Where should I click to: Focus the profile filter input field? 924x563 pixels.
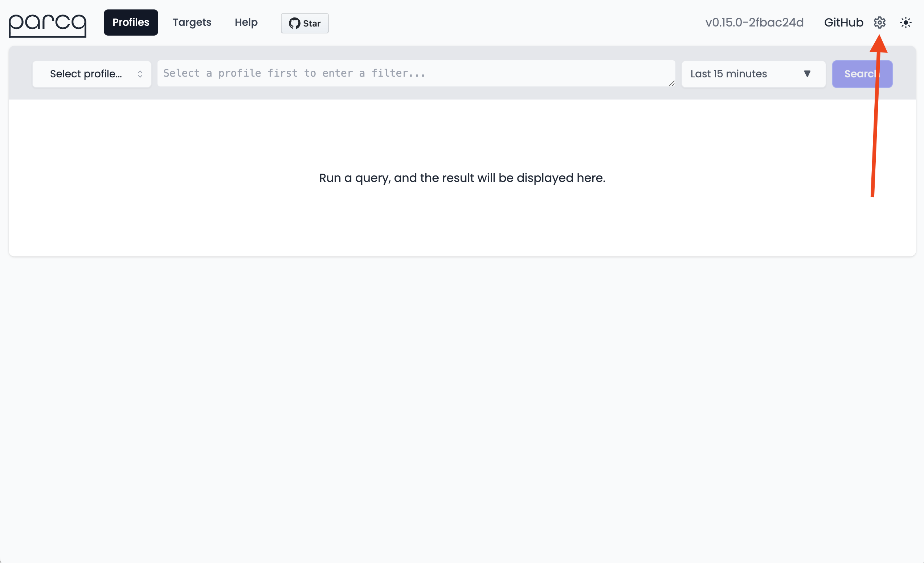coord(416,74)
